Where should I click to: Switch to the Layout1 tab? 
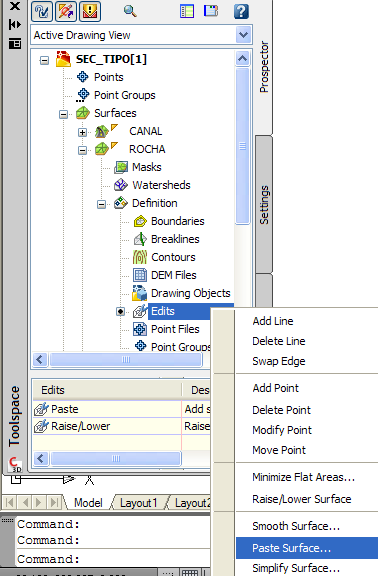coord(138,503)
